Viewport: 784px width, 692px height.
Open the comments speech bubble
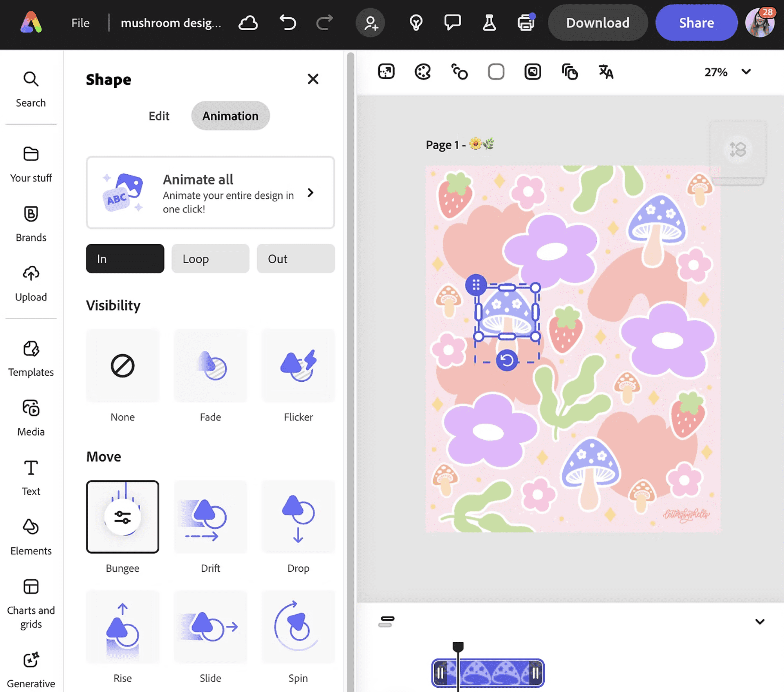tap(452, 23)
